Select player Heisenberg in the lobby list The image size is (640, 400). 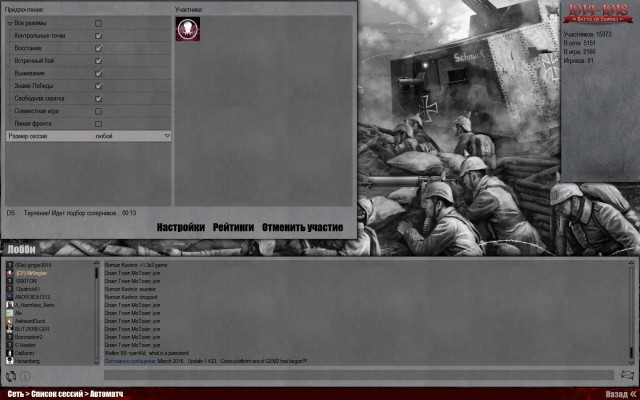click(27, 361)
